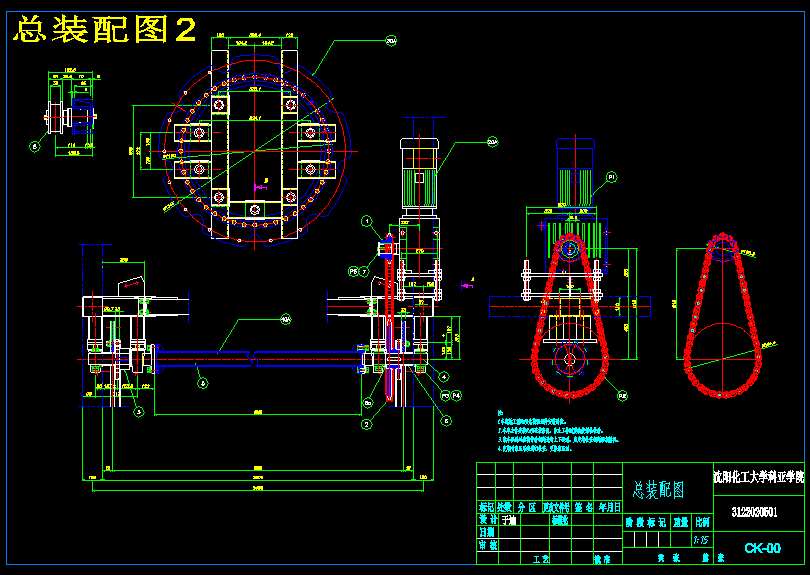This screenshot has height=575, width=810.
Task: Pick part balloon 2 below the chain
Action: click(x=367, y=424)
